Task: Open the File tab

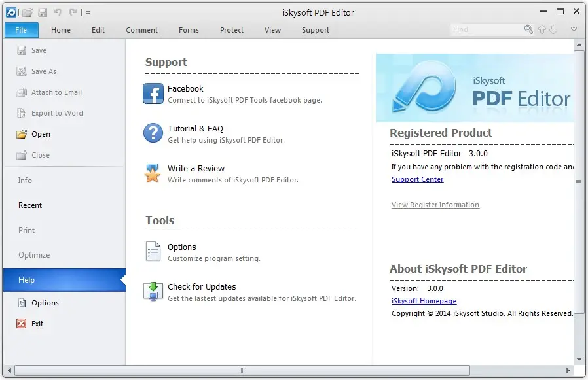Action: [x=22, y=30]
